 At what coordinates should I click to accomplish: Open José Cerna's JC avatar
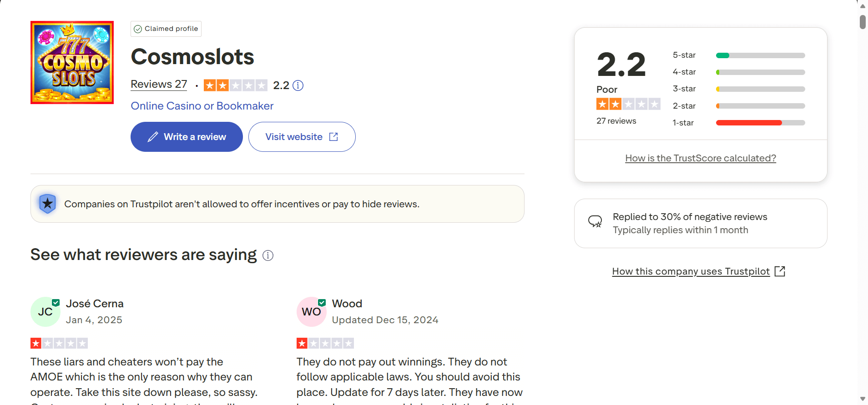(x=45, y=312)
